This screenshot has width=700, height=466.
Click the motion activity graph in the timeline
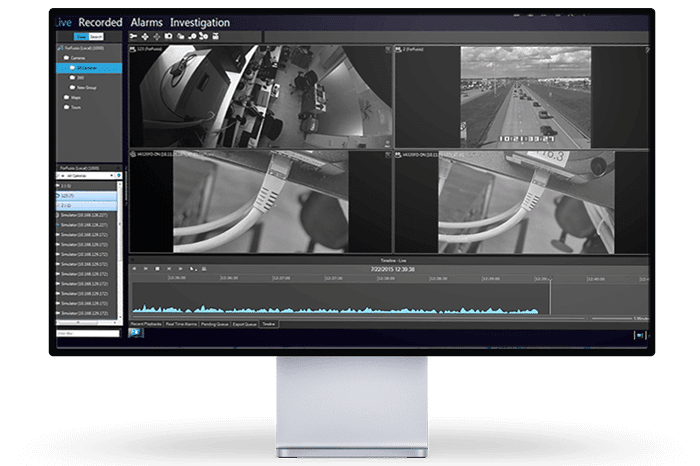click(x=335, y=309)
